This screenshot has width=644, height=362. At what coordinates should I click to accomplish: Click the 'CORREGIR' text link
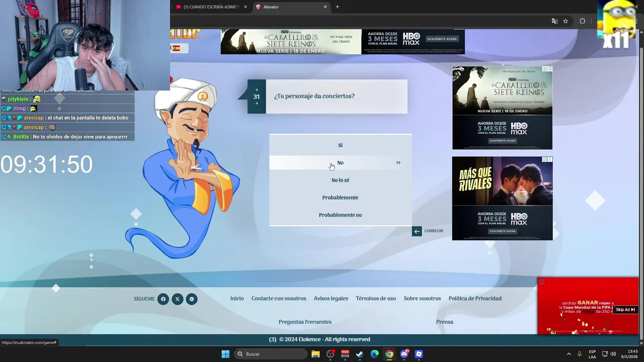pyautogui.click(x=434, y=231)
